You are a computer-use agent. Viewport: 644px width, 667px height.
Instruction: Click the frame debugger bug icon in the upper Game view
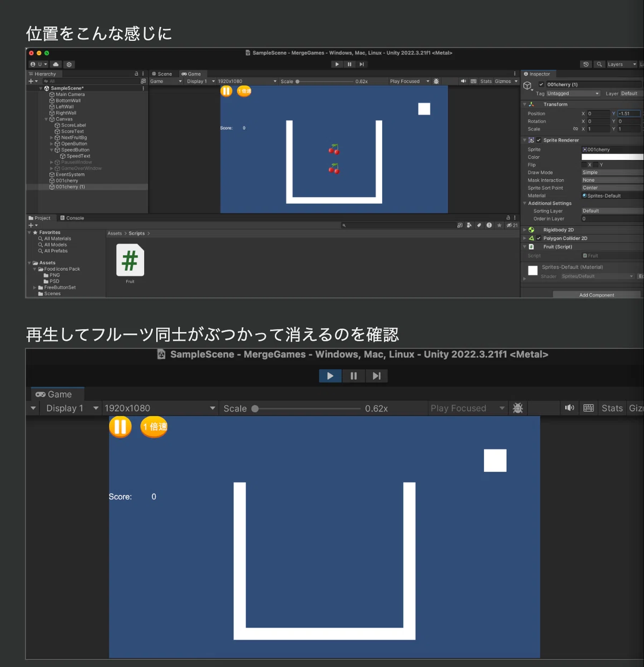click(x=436, y=82)
